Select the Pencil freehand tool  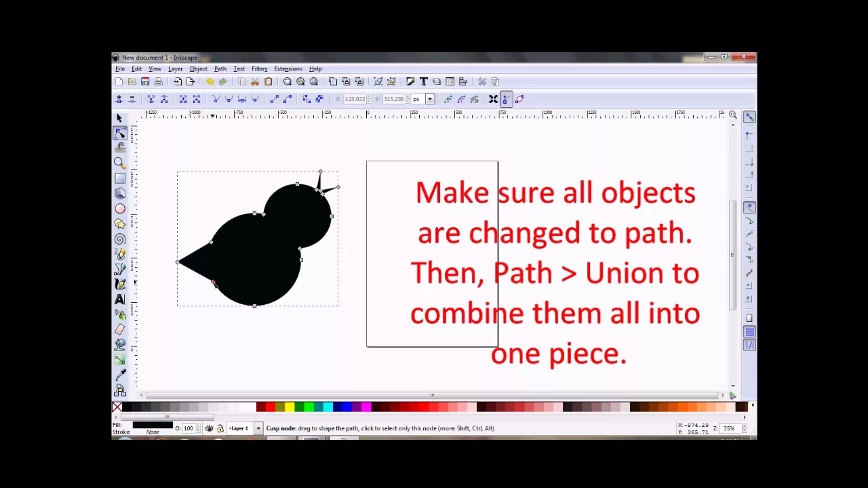click(x=120, y=254)
